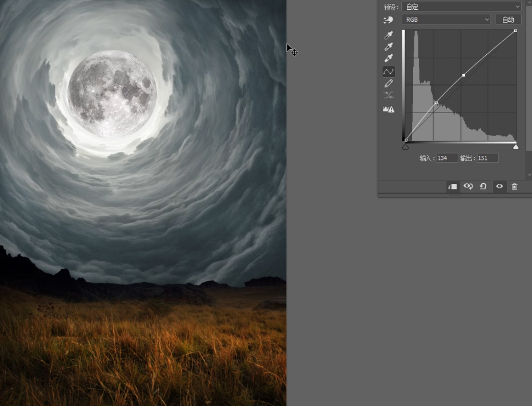Screen dimensions: 532x406
Task: Toggle curves layer visibility eye
Action: [x=499, y=187]
